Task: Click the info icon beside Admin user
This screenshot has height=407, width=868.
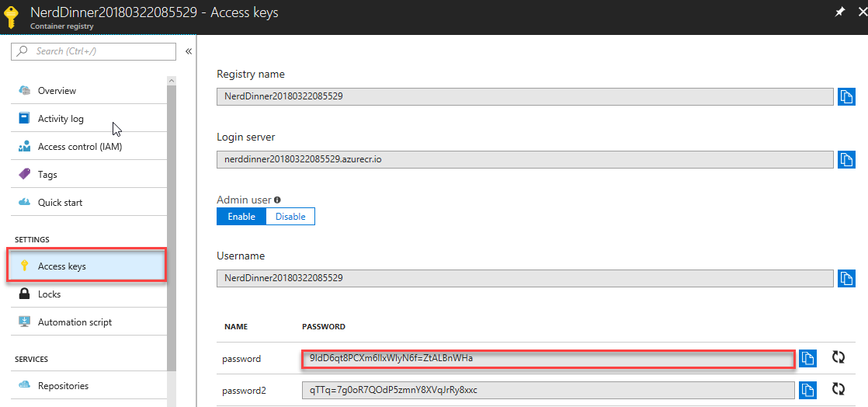Action: click(277, 200)
